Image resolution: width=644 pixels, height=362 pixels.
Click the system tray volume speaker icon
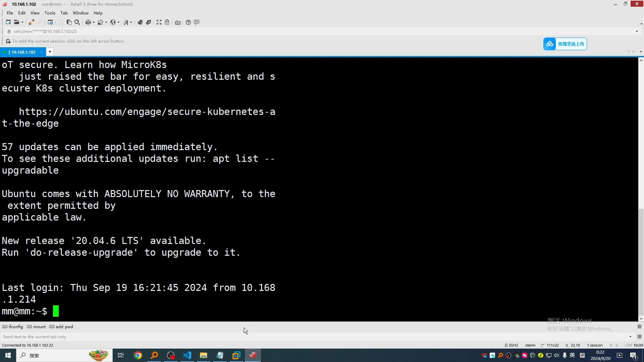click(x=556, y=355)
